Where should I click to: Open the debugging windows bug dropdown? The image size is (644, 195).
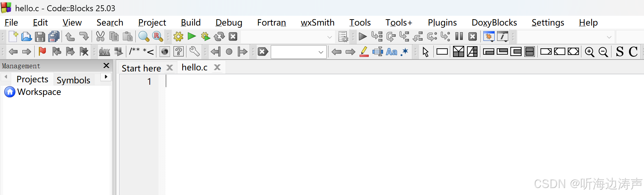click(489, 36)
